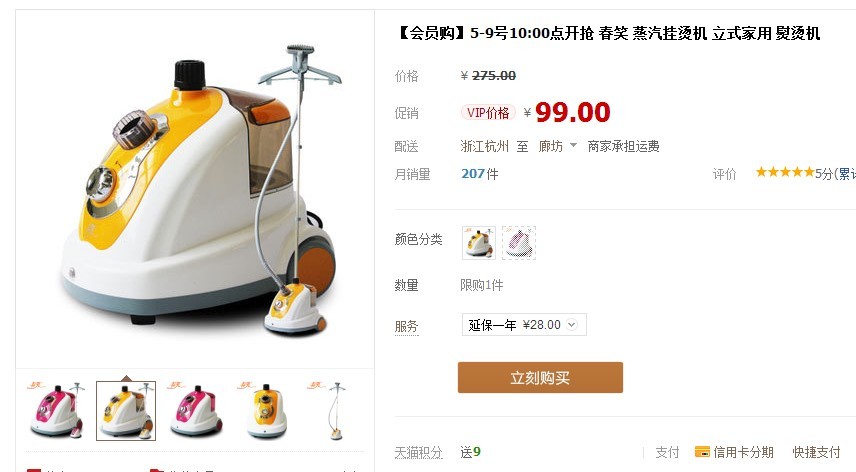Click the 天猫积分 points label

[x=419, y=452]
